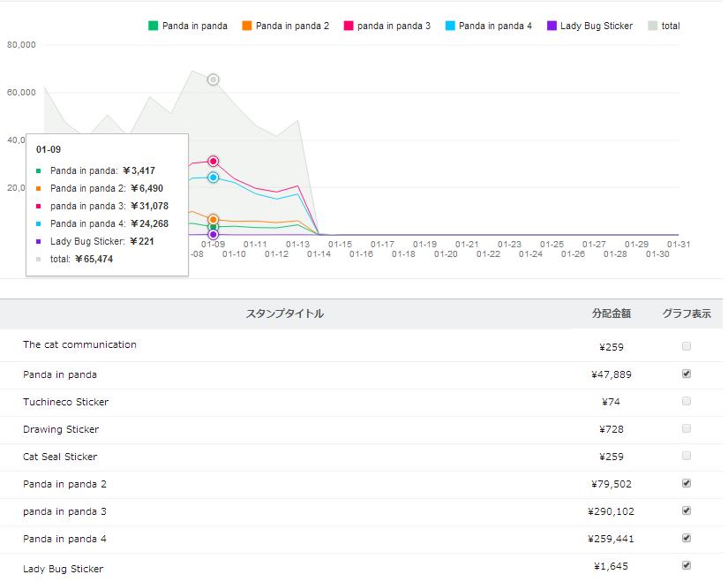Enable graph checkbox for Cat Seal Sticker
Image resolution: width=728 pixels, height=582 pixels.
687,456
